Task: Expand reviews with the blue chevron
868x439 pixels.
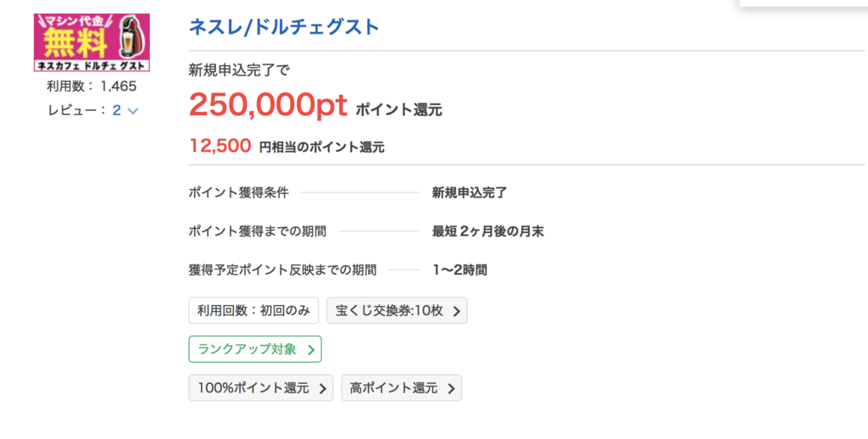Action: point(133,111)
